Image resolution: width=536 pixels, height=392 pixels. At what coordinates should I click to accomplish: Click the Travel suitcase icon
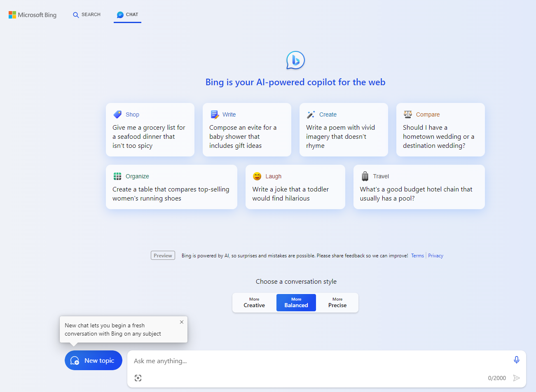click(x=365, y=176)
